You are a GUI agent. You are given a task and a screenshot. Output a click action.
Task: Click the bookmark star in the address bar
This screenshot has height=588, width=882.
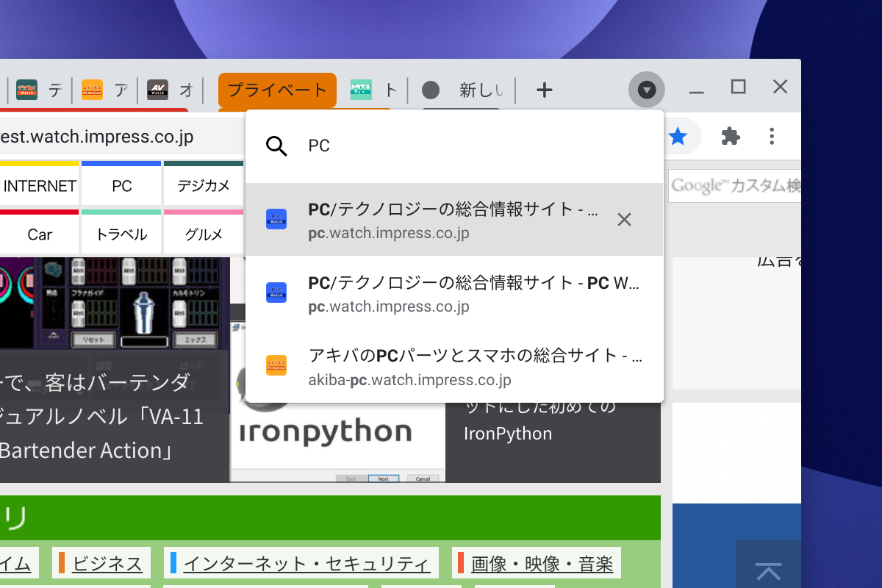678,137
